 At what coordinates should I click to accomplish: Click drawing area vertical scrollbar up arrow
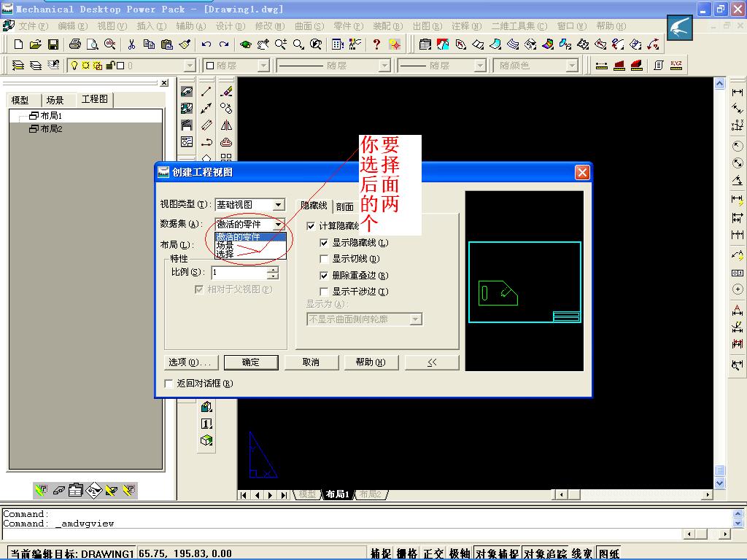click(720, 83)
